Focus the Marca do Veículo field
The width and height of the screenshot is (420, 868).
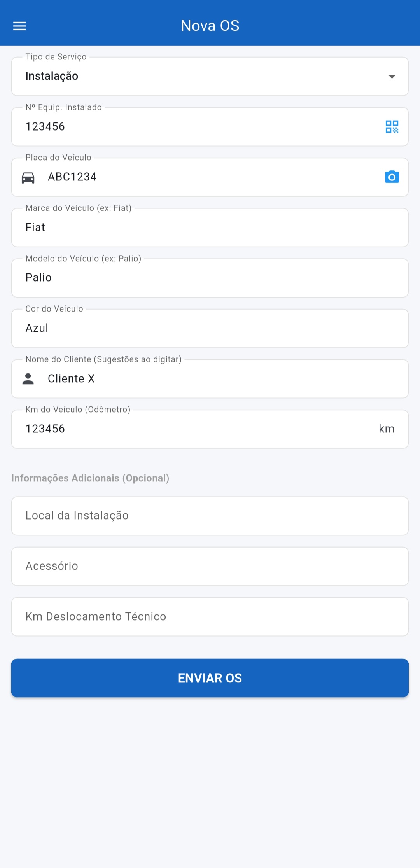210,227
